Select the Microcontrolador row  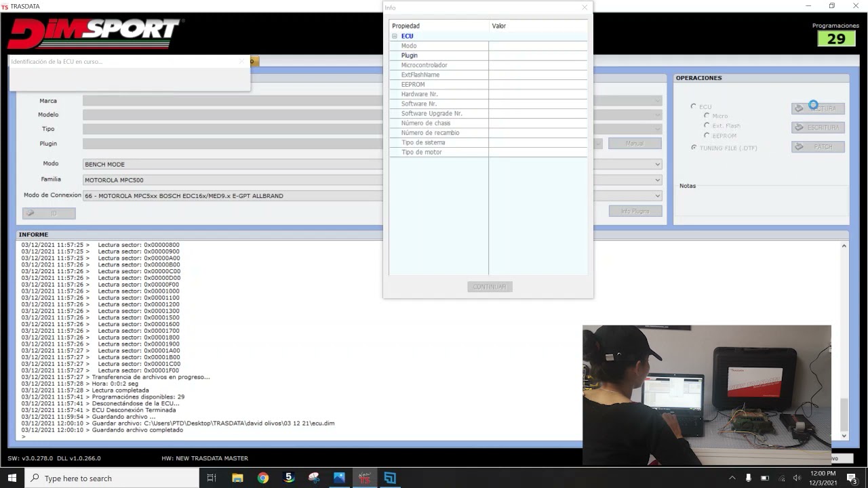coord(488,65)
